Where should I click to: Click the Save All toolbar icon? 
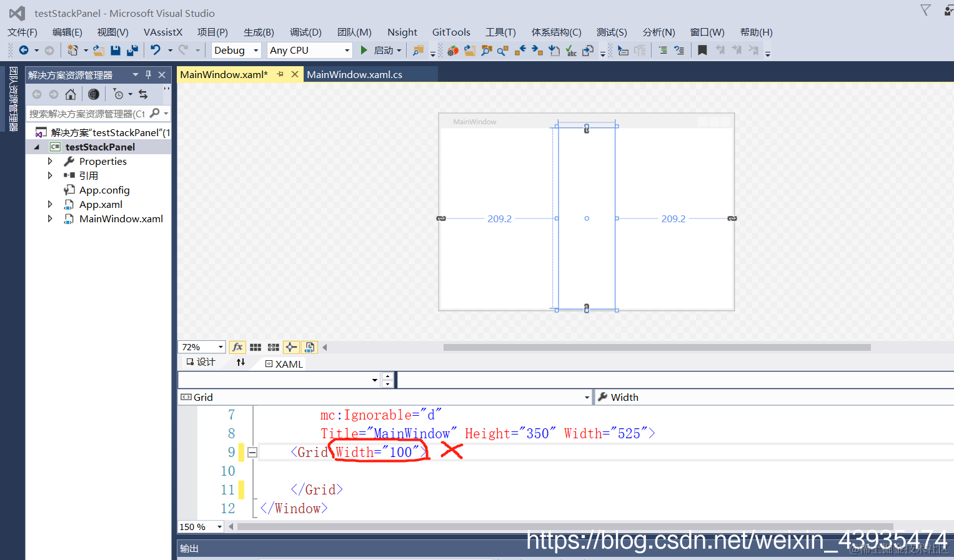coord(132,51)
